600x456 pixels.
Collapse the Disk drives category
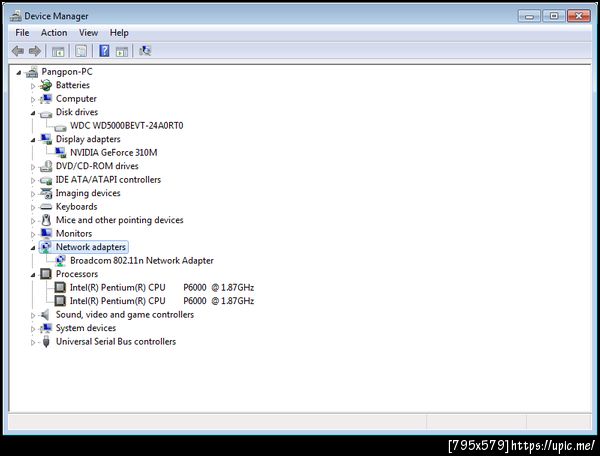33,113
